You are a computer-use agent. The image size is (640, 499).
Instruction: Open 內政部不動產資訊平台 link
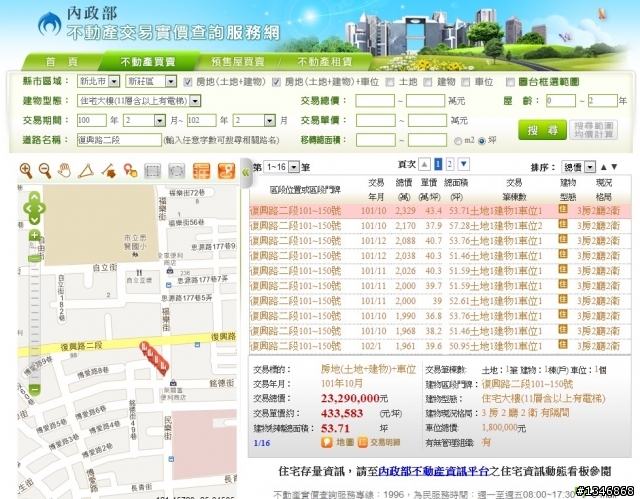pos(434,472)
